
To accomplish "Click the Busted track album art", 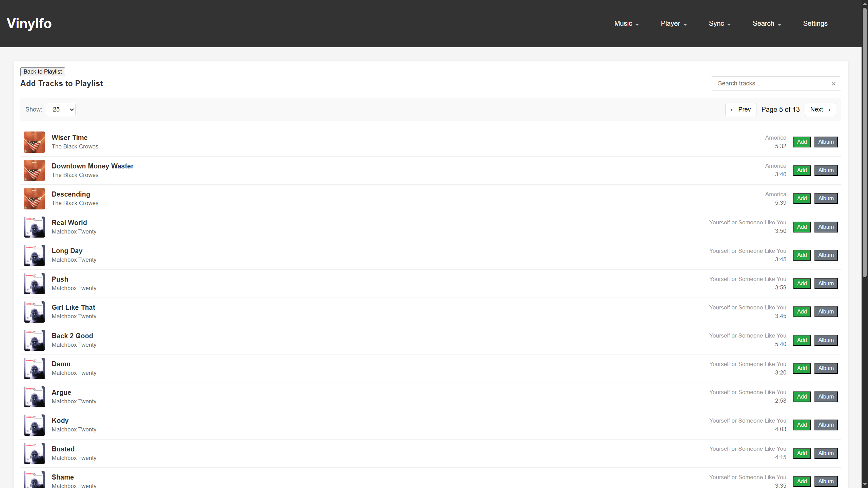I will 34,453.
